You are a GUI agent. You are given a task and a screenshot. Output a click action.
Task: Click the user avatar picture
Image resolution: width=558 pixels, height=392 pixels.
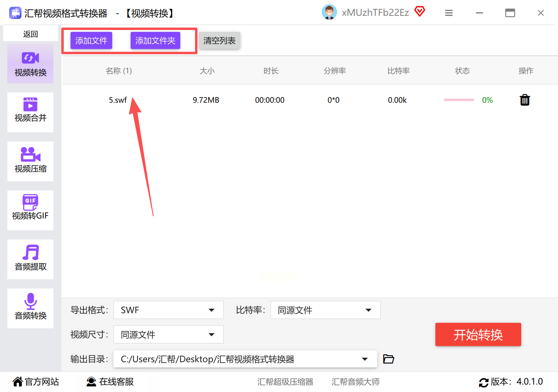click(329, 12)
